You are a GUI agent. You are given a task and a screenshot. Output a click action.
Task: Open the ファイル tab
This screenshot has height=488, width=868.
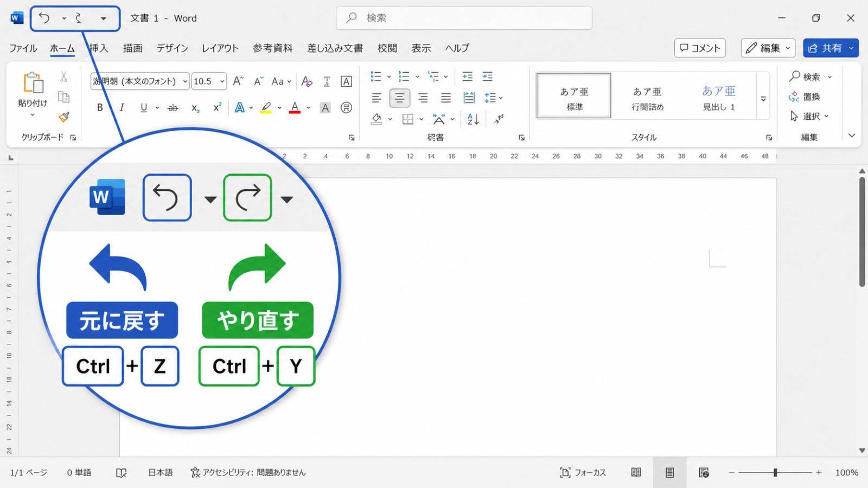click(23, 48)
